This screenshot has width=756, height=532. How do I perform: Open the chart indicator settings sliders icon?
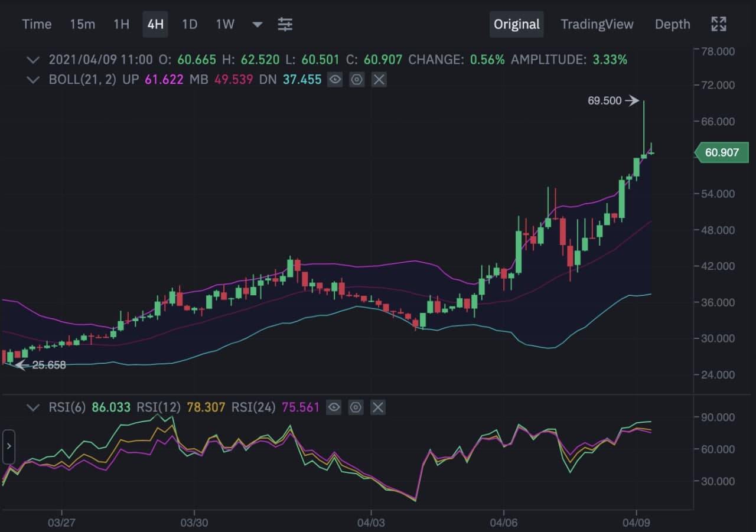pyautogui.click(x=285, y=24)
